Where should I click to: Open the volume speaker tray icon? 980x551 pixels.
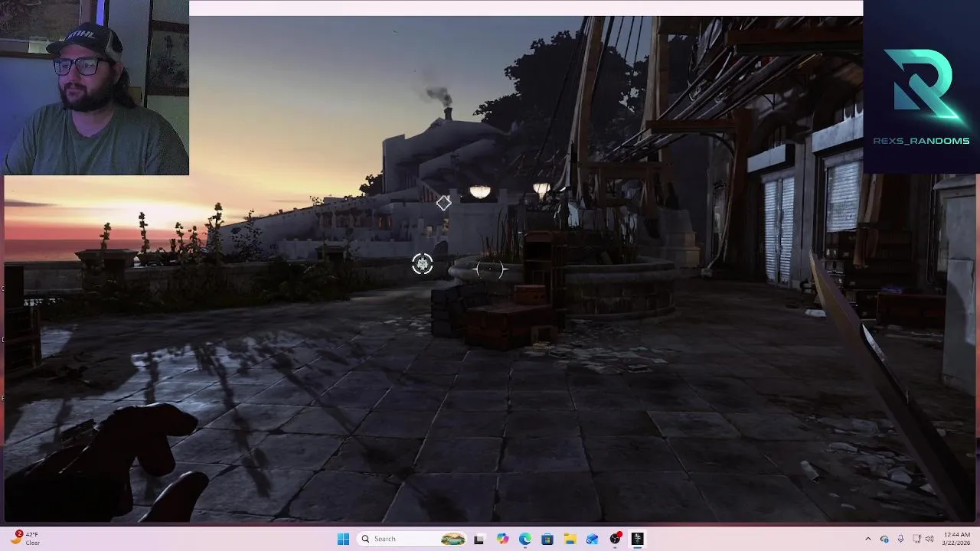click(930, 539)
